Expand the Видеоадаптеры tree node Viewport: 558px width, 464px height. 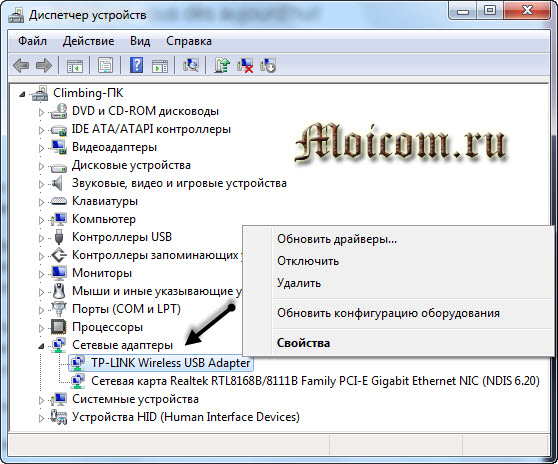click(x=41, y=148)
